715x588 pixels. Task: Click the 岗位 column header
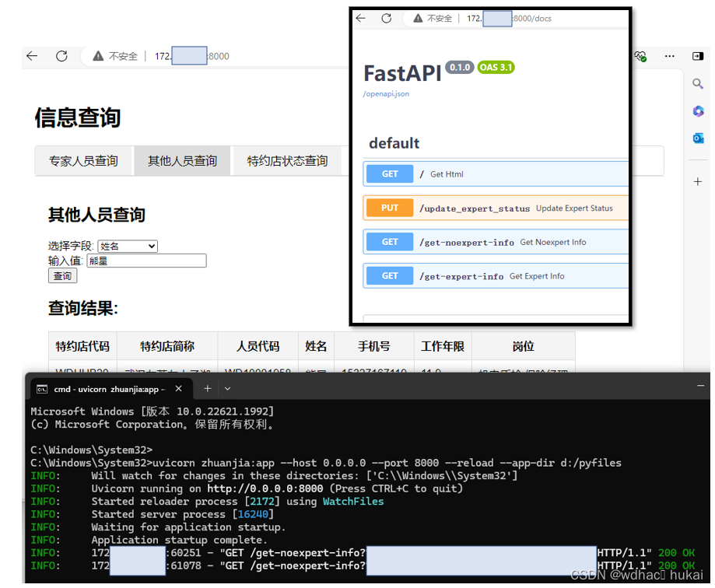click(x=523, y=346)
